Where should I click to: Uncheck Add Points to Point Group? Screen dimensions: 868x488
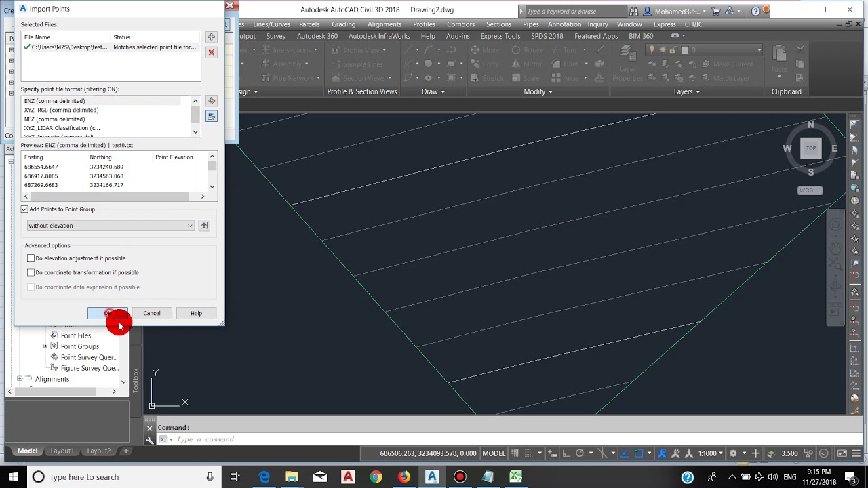coord(25,209)
